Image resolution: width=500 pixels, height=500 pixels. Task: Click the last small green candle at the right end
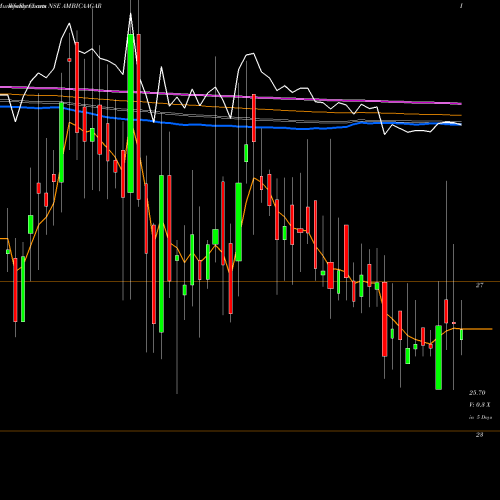coord(462,334)
